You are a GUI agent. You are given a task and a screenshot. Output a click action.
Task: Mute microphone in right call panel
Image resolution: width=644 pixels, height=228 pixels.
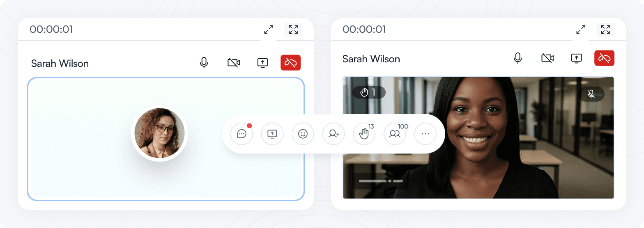518,58
